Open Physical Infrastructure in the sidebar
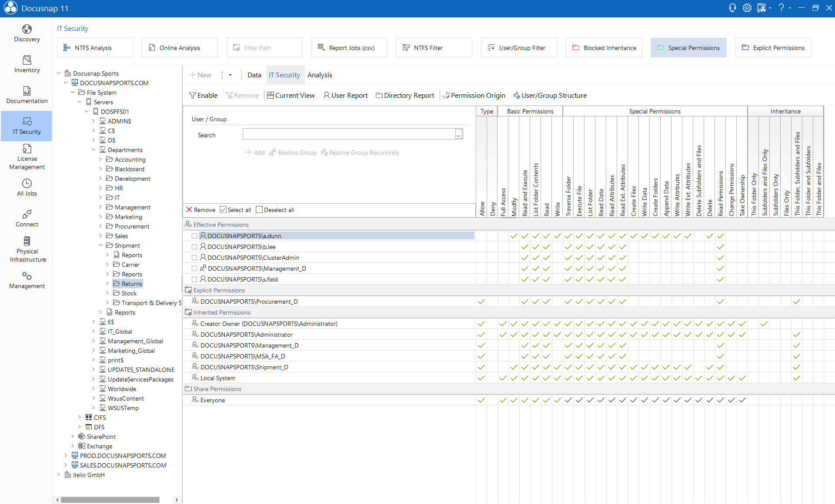 (x=27, y=250)
